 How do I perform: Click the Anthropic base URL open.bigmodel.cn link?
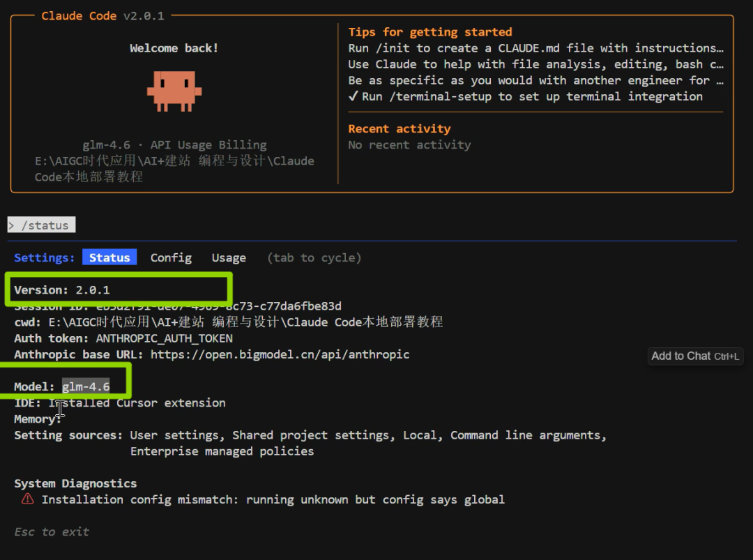click(280, 354)
